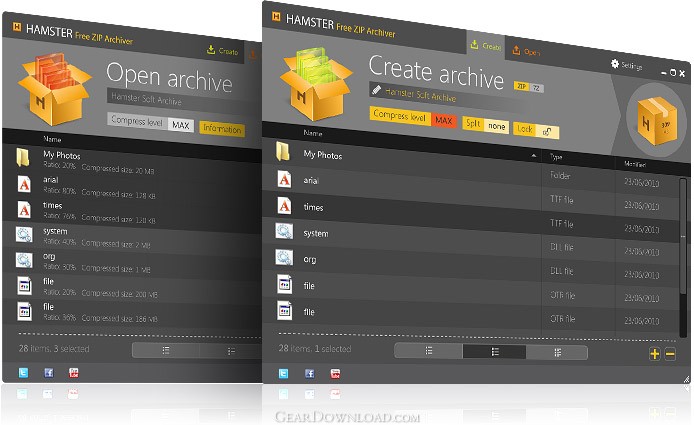
Task: Select the middle (active) view mode in the Create archive window
Action: (494, 352)
